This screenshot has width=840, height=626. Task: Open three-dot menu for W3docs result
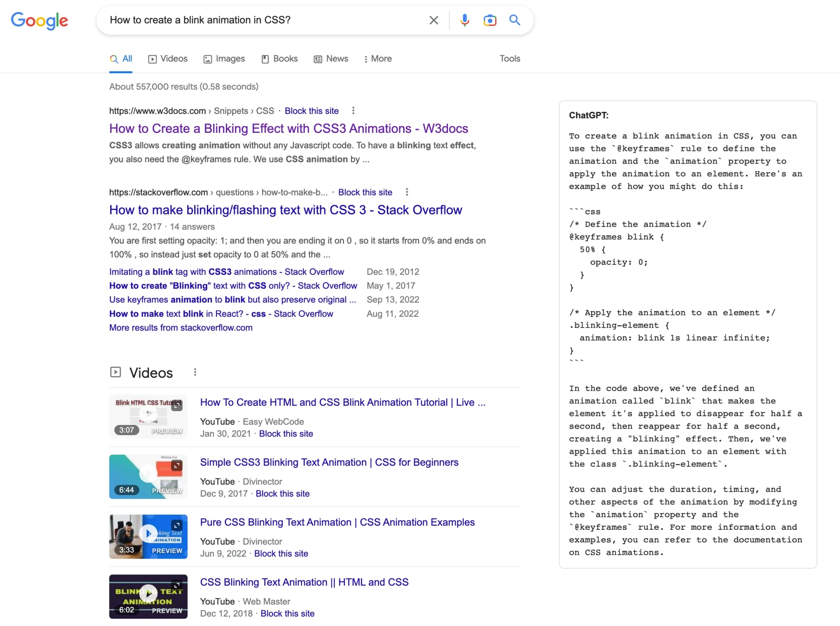(x=353, y=111)
